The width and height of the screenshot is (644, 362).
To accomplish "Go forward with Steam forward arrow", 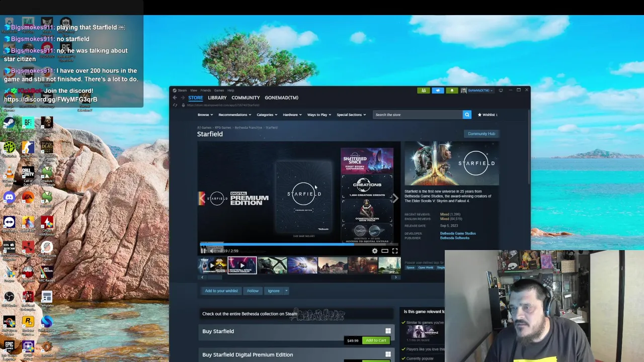I will click(183, 98).
